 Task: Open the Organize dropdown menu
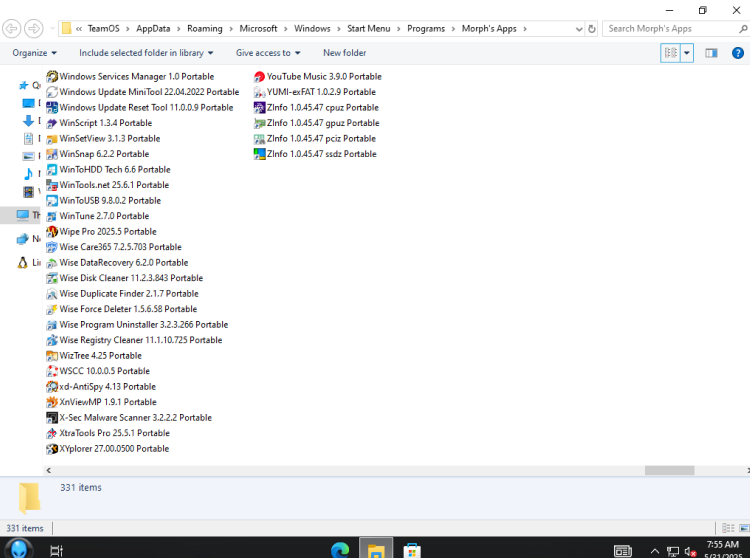34,53
